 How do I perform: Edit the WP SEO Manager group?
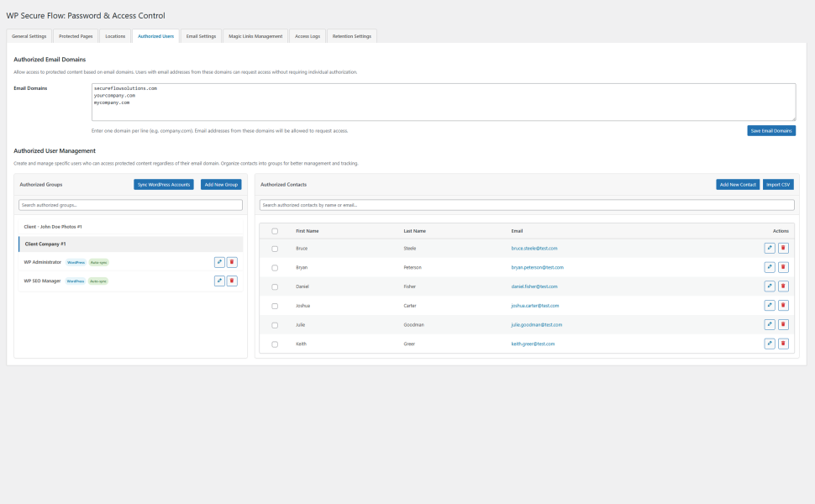click(219, 281)
